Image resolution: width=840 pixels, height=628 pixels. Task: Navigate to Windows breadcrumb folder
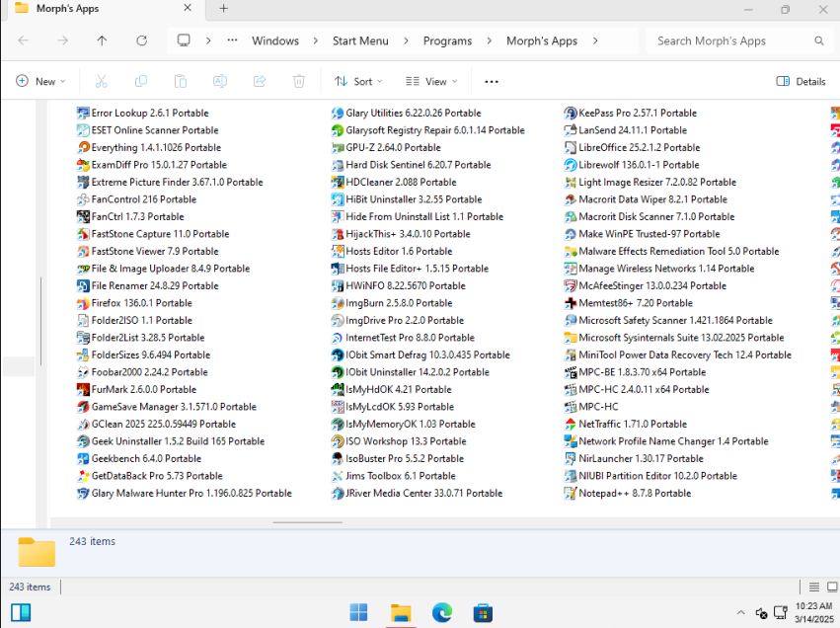(275, 40)
